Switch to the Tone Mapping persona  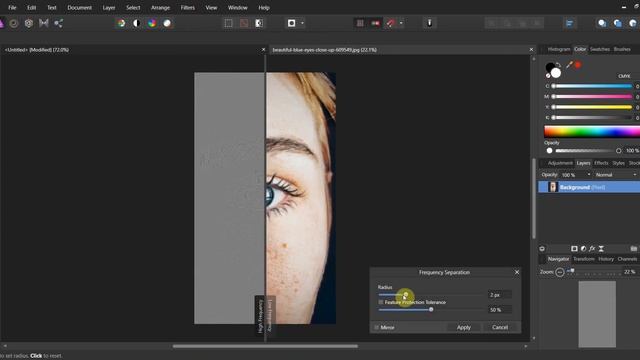click(44, 23)
